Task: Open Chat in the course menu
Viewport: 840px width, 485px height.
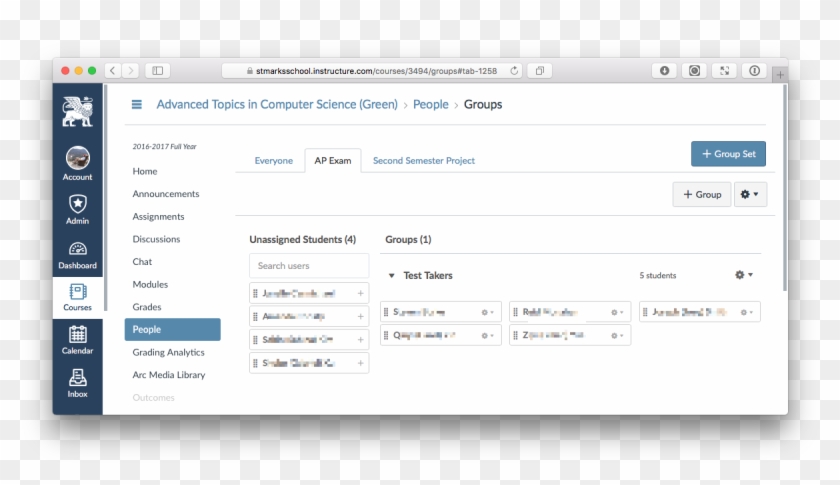Action: (x=142, y=262)
